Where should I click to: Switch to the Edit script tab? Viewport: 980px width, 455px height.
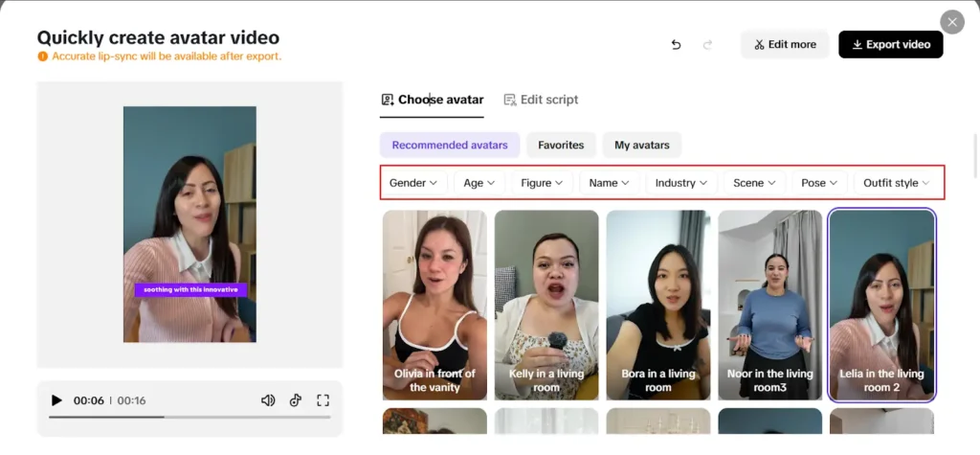[x=542, y=100]
